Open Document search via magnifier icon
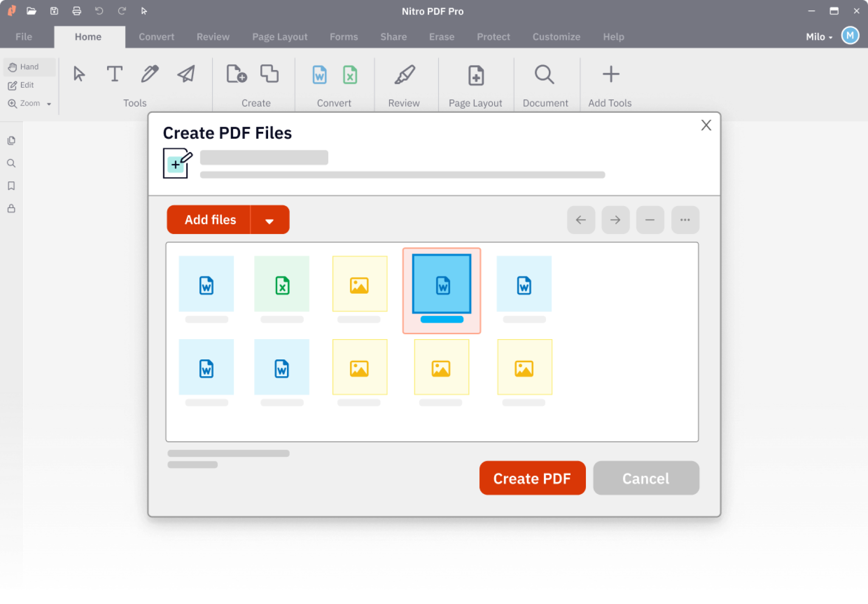868x604 pixels. click(x=544, y=74)
